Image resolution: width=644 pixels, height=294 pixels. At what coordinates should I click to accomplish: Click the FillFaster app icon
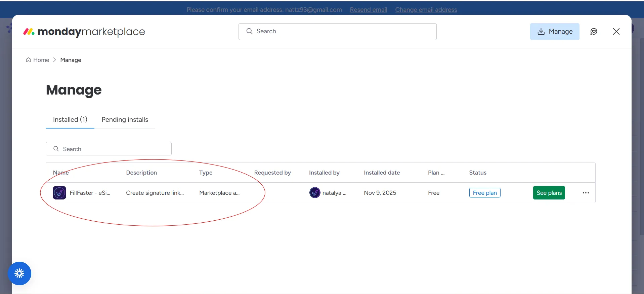click(59, 193)
